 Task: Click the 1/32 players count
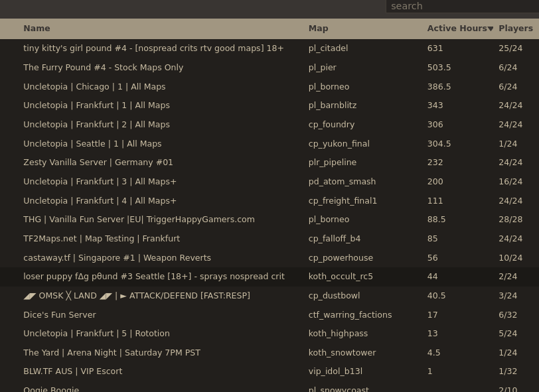pos(508,371)
